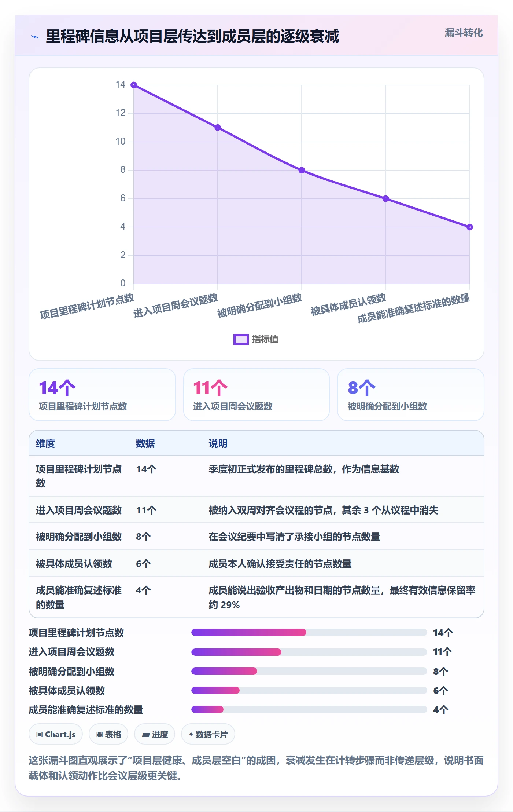Click the chart point at value 8
The width and height of the screenshot is (513, 812).
pos(302,170)
